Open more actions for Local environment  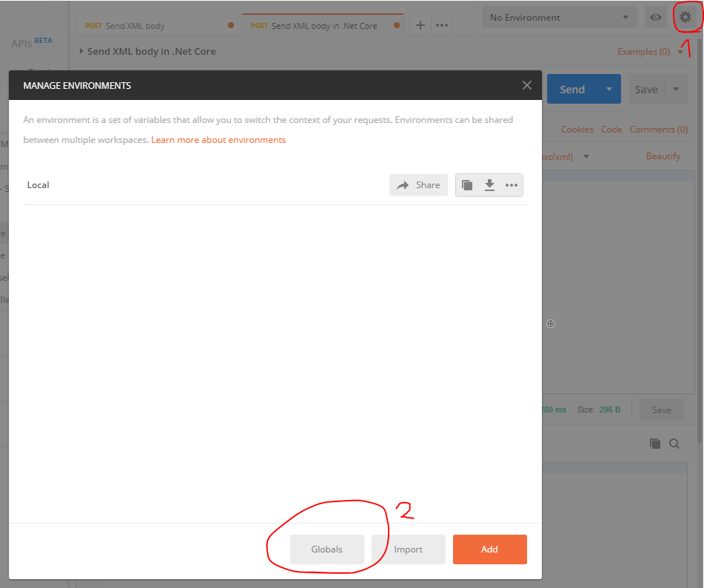[512, 185]
